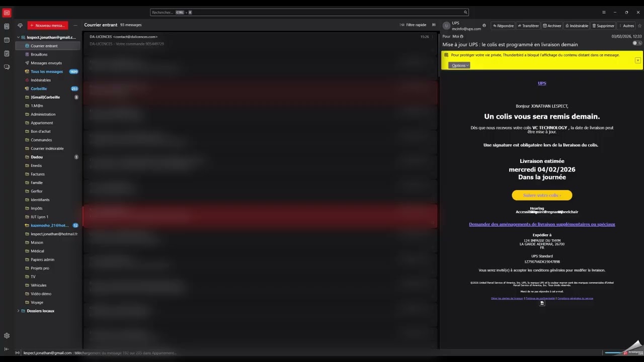Star the UPS message

pyautogui.click(x=639, y=26)
